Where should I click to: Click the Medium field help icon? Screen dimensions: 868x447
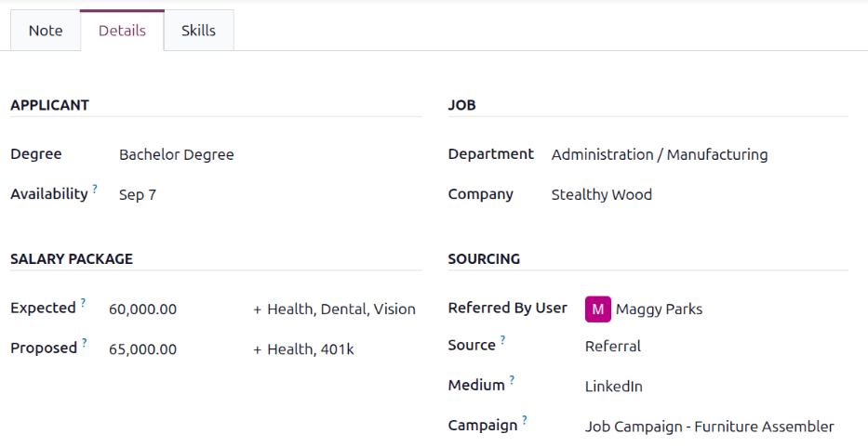point(512,379)
